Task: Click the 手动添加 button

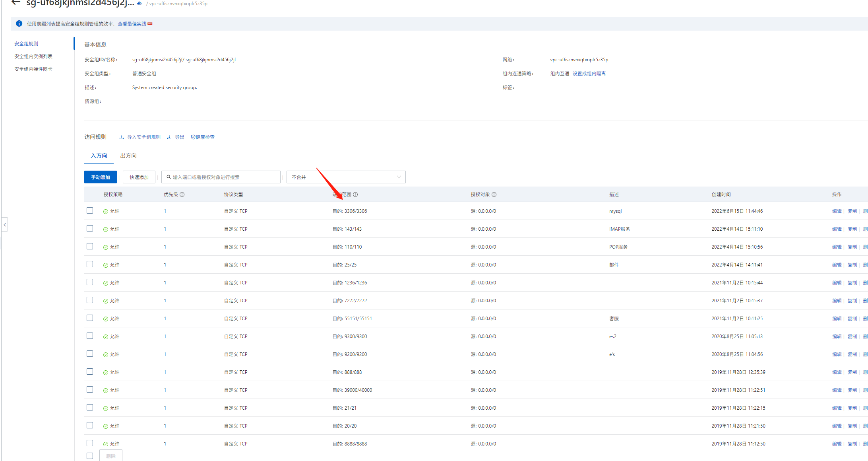Action: point(101,177)
